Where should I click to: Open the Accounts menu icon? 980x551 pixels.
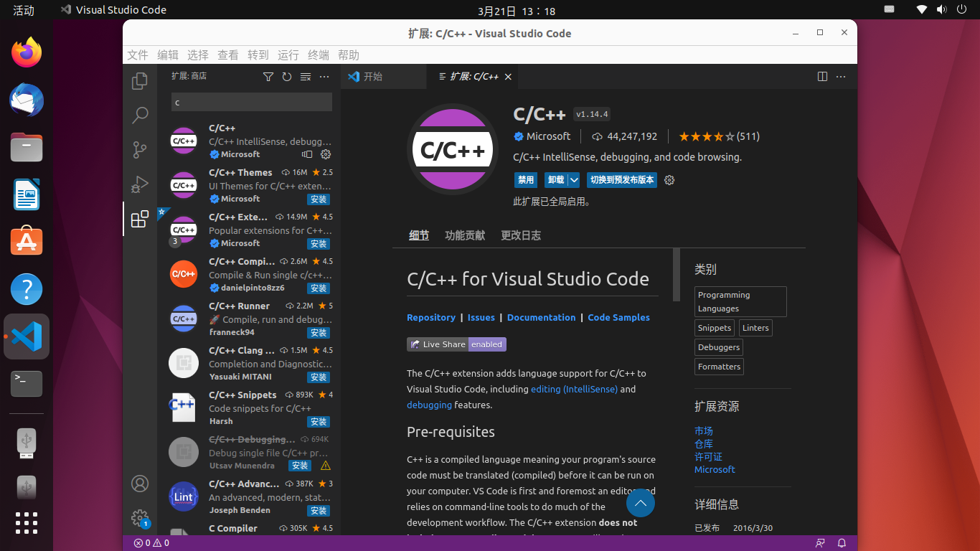pos(140,484)
